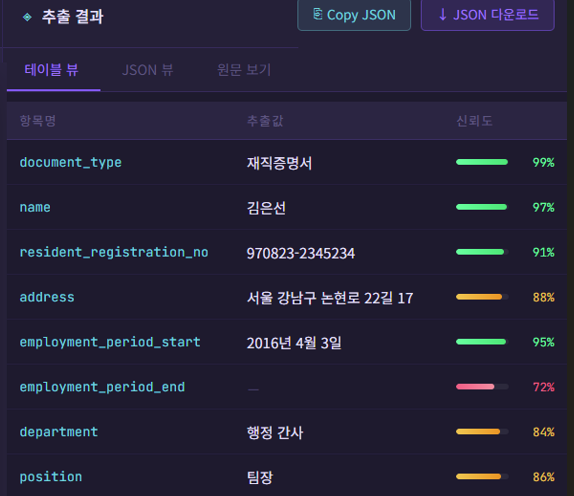Select the address value 서울 강남구 논현로 22길 17

tap(330, 298)
